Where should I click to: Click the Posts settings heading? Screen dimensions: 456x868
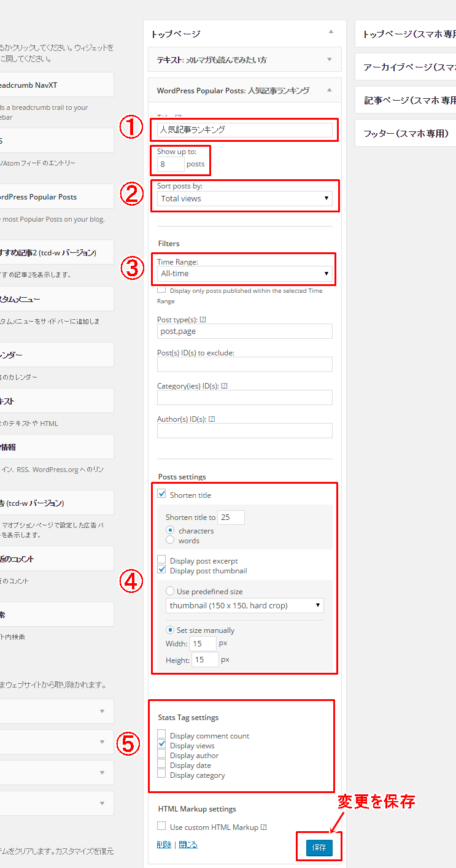click(182, 477)
